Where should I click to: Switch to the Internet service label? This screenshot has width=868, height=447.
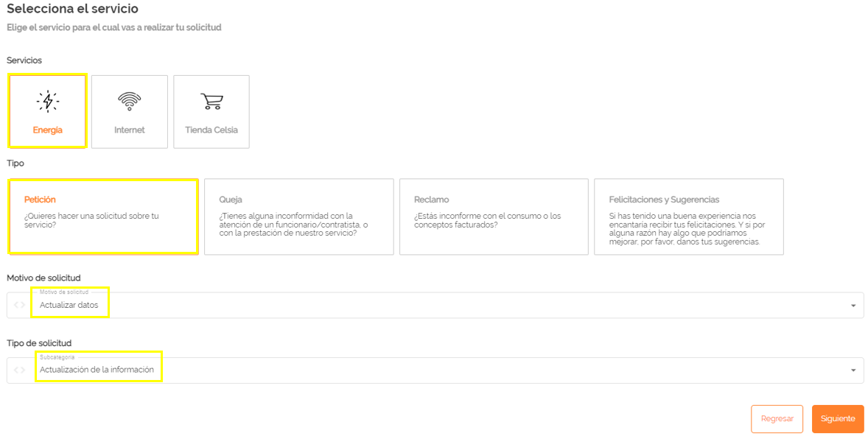tap(129, 130)
